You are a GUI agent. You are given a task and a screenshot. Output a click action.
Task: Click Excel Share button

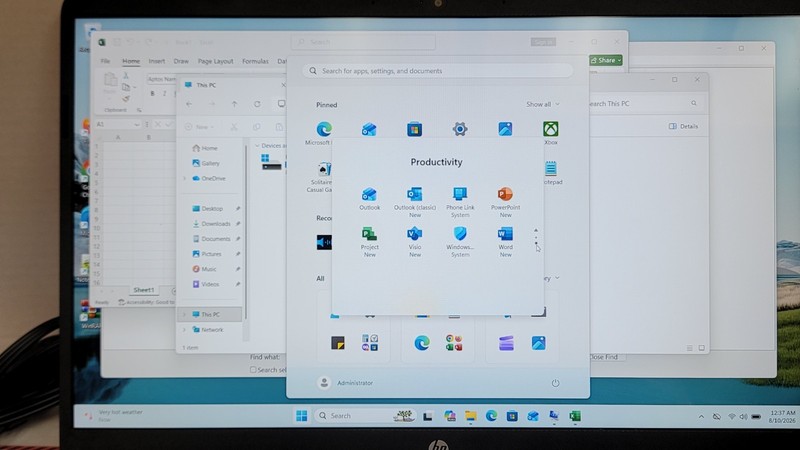[x=606, y=60]
